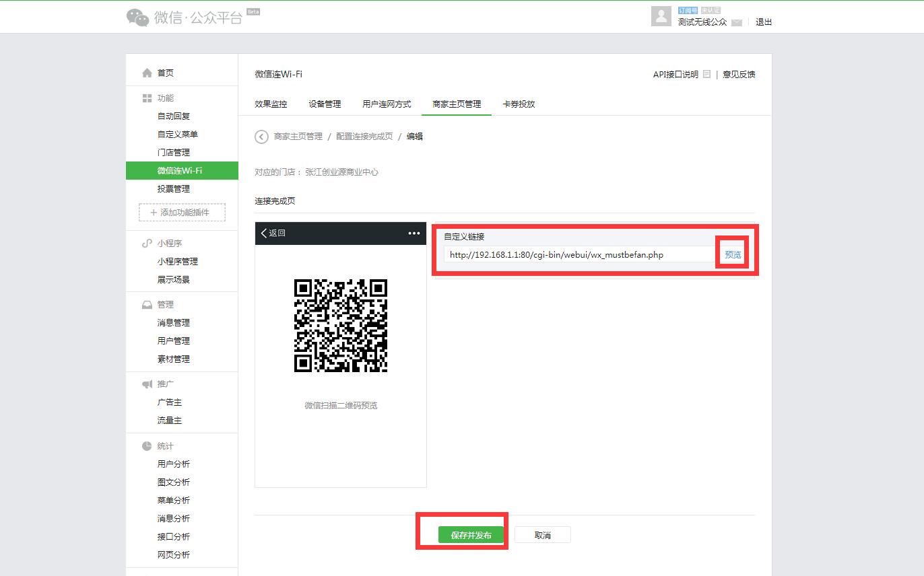Open 图文分析 in the sidebar
924x576 pixels.
point(174,482)
